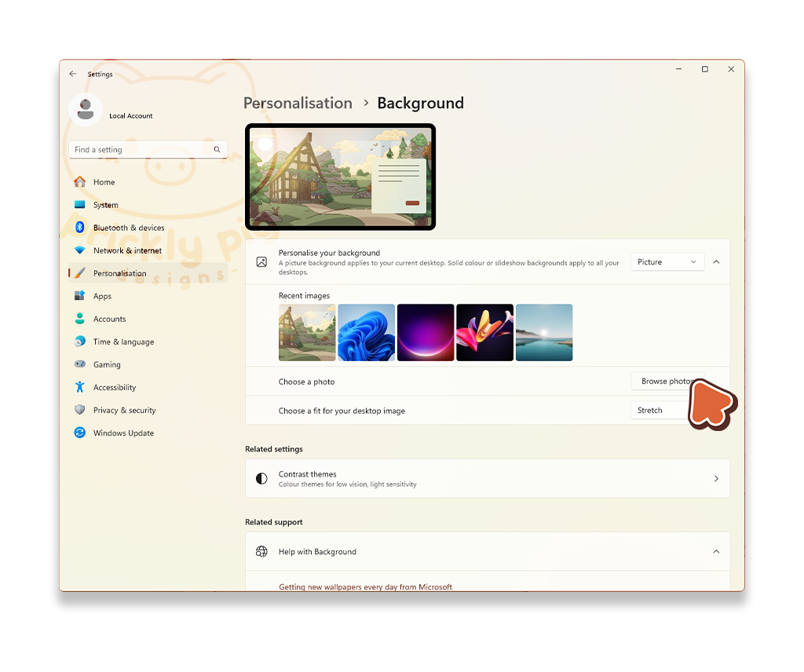Click the globe icon beside Help with Background

261,552
